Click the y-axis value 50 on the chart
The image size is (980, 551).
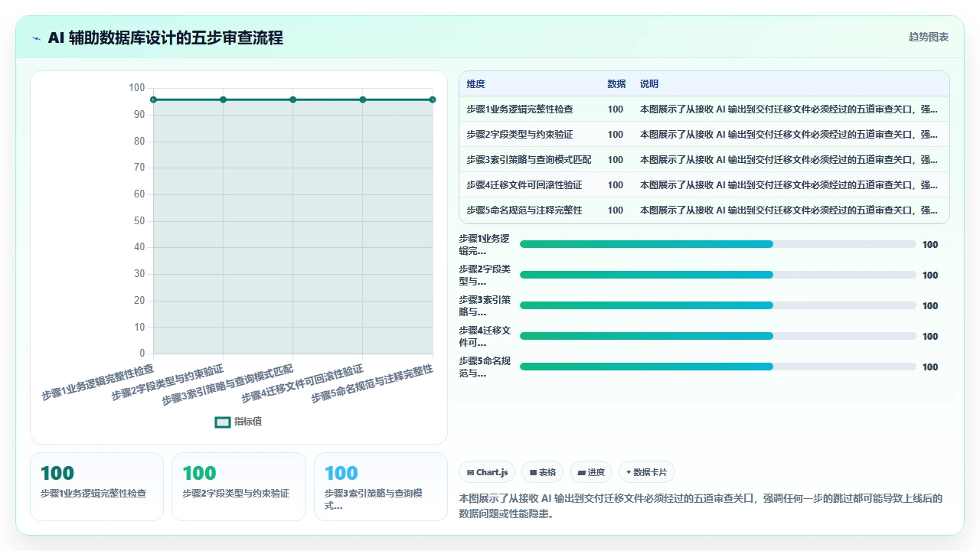coord(139,221)
